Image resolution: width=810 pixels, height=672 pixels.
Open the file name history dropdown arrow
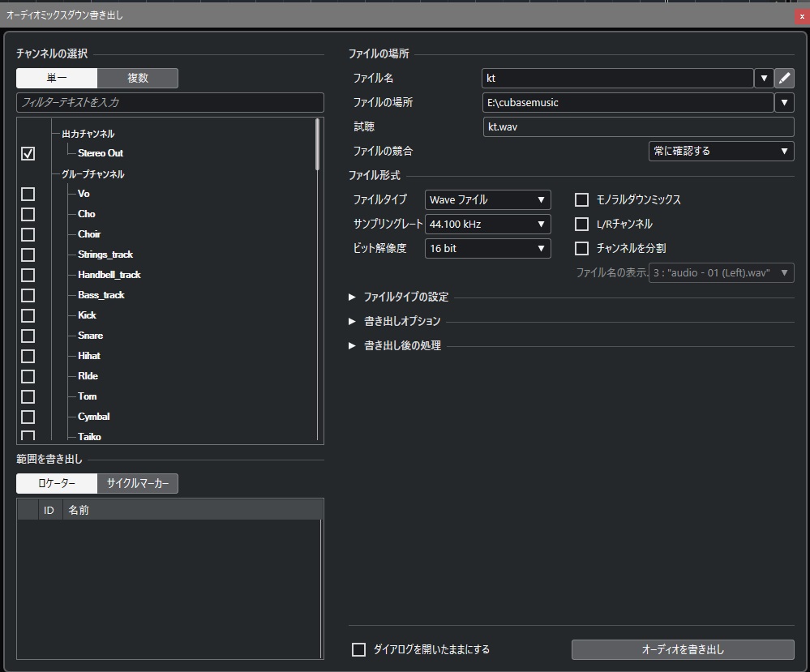pyautogui.click(x=764, y=78)
